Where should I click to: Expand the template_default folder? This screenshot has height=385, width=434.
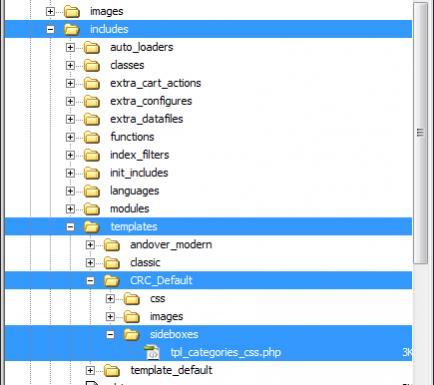point(90,370)
